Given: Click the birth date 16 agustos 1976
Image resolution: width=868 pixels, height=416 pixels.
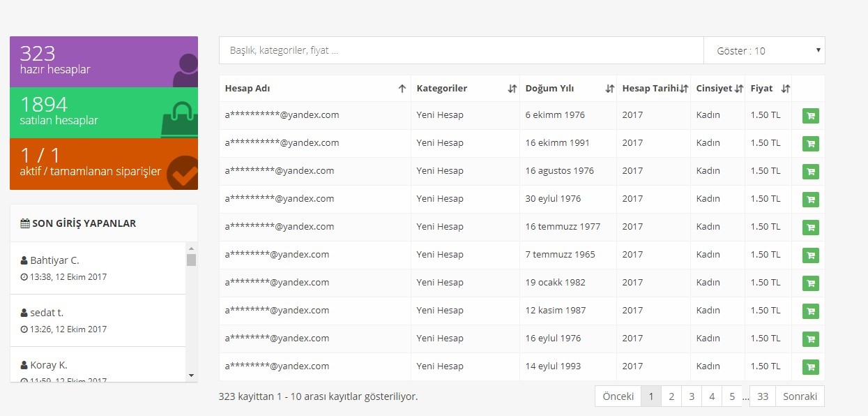Looking at the screenshot, I should coord(560,171).
